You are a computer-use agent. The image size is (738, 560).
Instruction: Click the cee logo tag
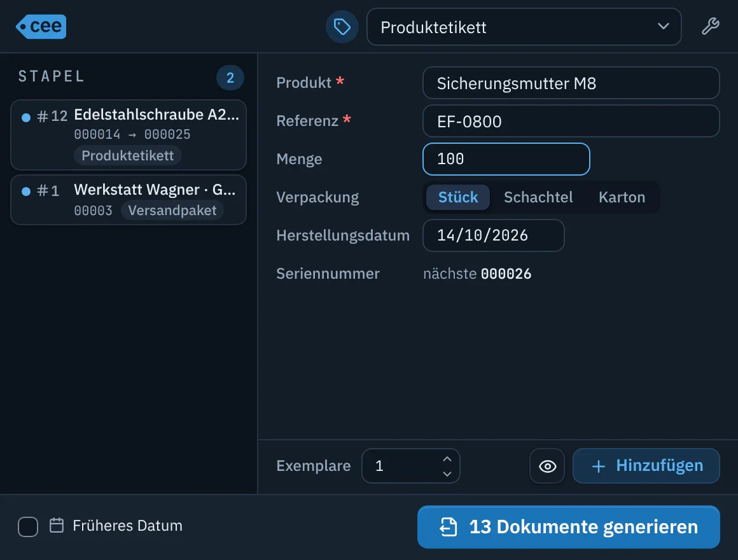[x=41, y=26]
